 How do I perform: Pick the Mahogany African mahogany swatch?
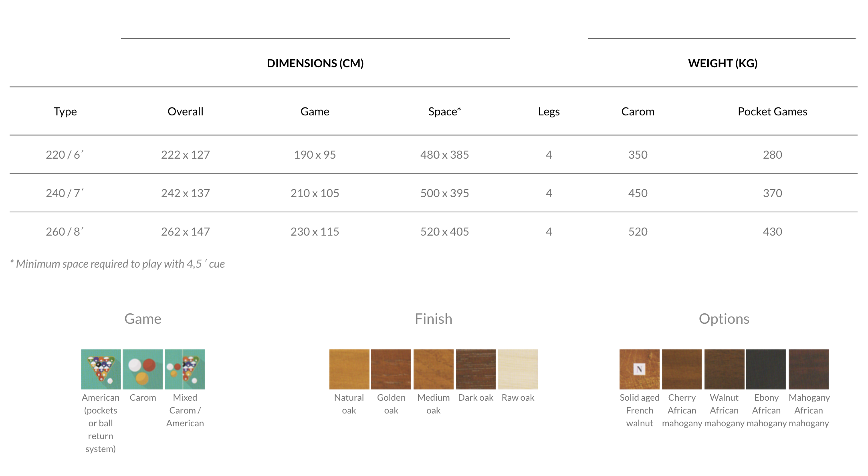(x=809, y=369)
